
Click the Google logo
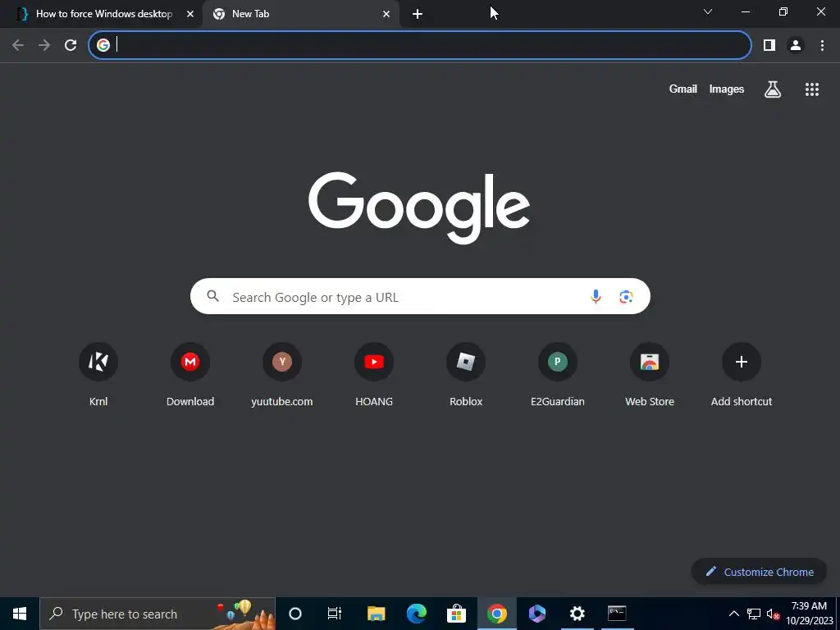click(419, 208)
